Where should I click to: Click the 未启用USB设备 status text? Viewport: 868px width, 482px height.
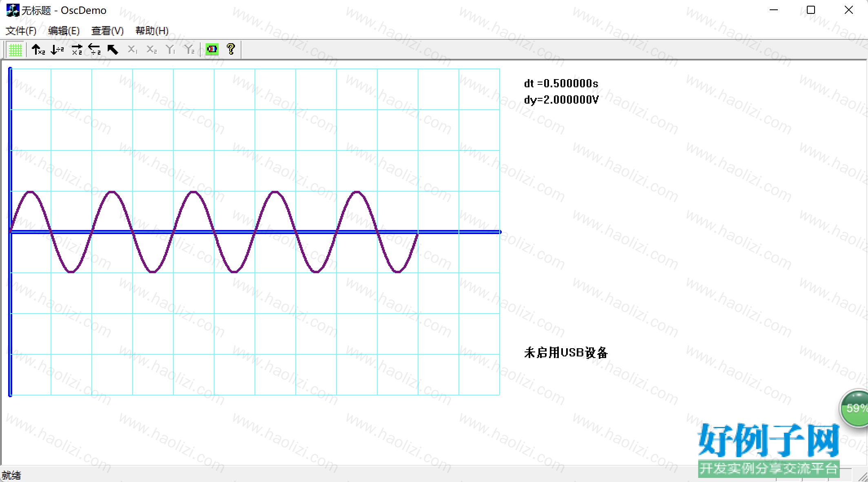(566, 353)
